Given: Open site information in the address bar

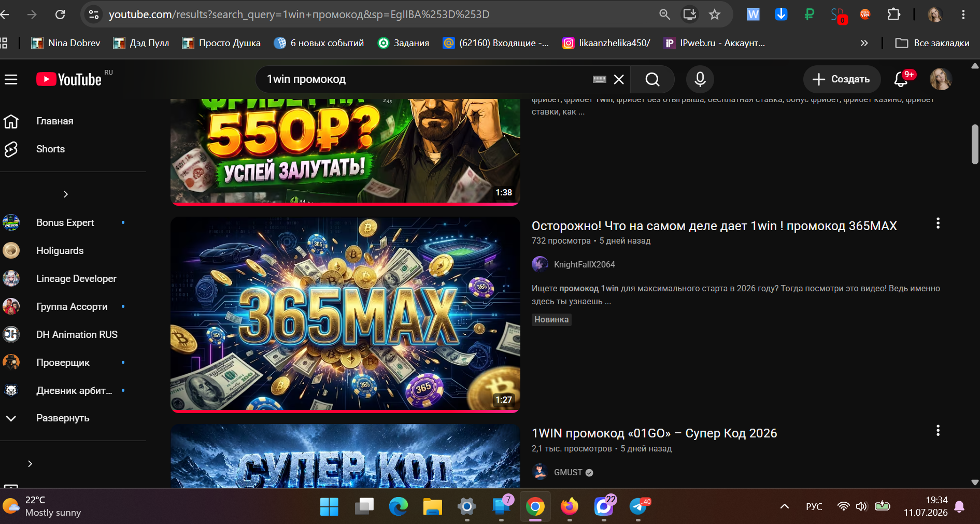Looking at the screenshot, I should (94, 15).
